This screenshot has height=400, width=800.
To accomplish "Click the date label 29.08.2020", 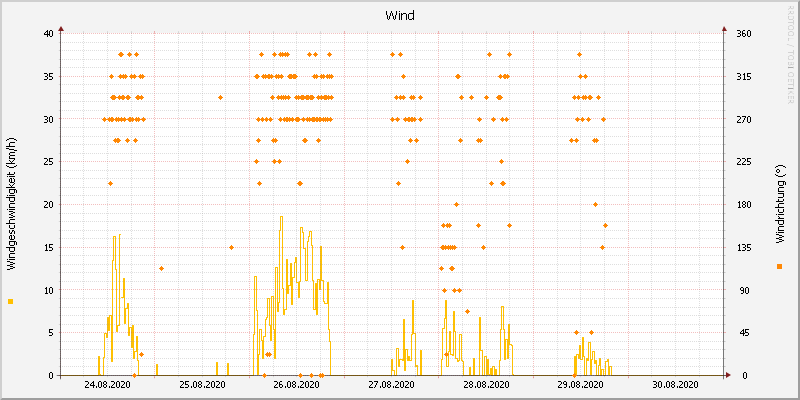I will click(x=580, y=384).
